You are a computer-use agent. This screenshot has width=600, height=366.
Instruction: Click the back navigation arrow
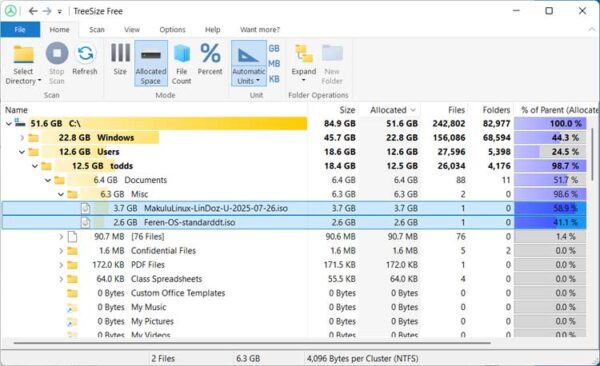33,11
